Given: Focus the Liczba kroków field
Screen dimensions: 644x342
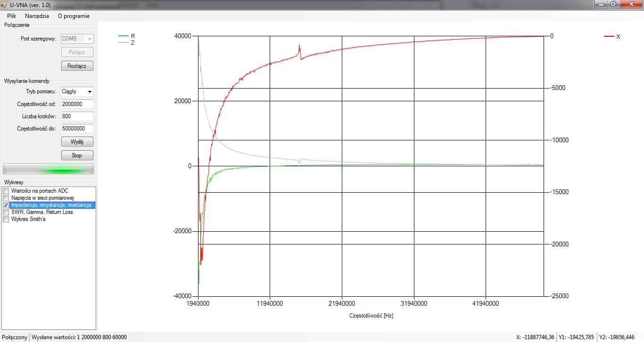Looking at the screenshot, I should point(77,116).
